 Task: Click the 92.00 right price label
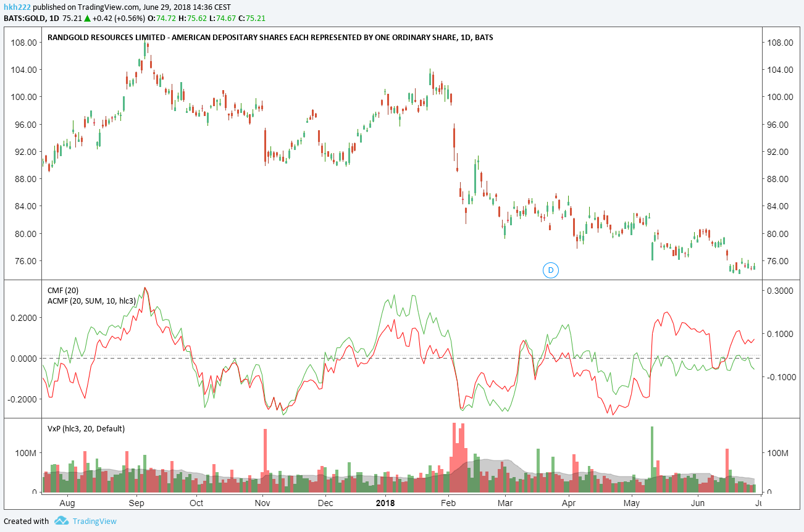779,152
